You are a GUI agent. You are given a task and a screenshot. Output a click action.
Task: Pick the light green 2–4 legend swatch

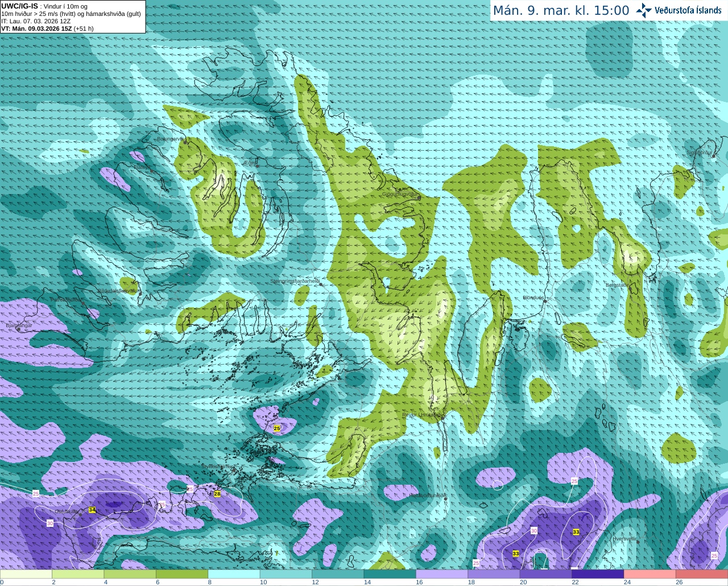click(x=78, y=574)
